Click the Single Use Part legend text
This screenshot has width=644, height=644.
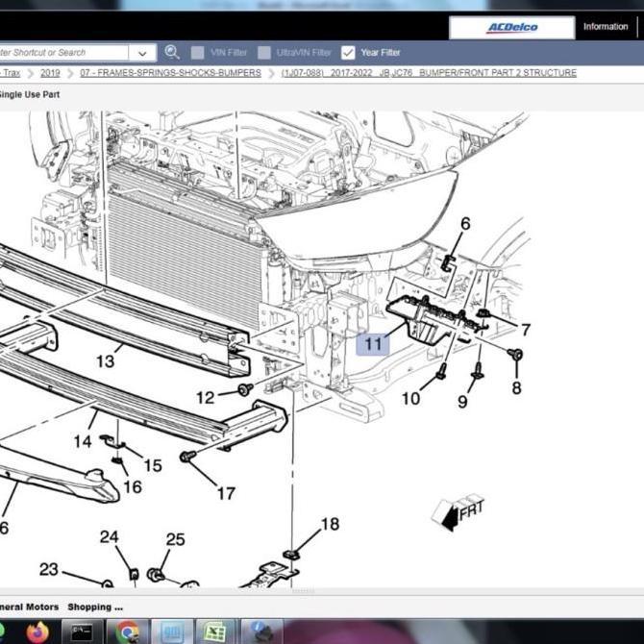click(x=29, y=94)
